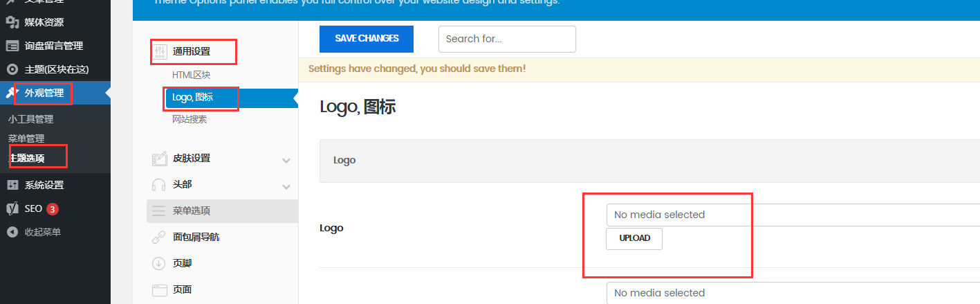Click the SAVE CHANGES button

point(367,39)
